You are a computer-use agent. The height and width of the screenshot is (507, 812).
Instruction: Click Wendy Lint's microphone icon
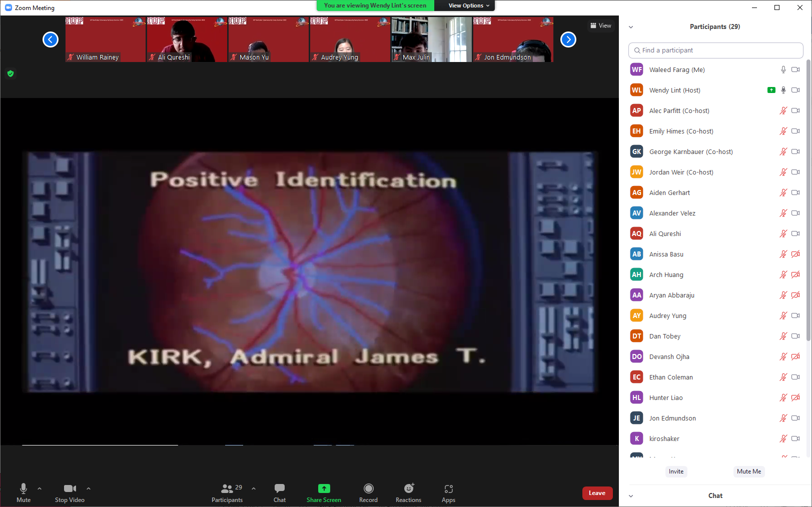coord(783,90)
